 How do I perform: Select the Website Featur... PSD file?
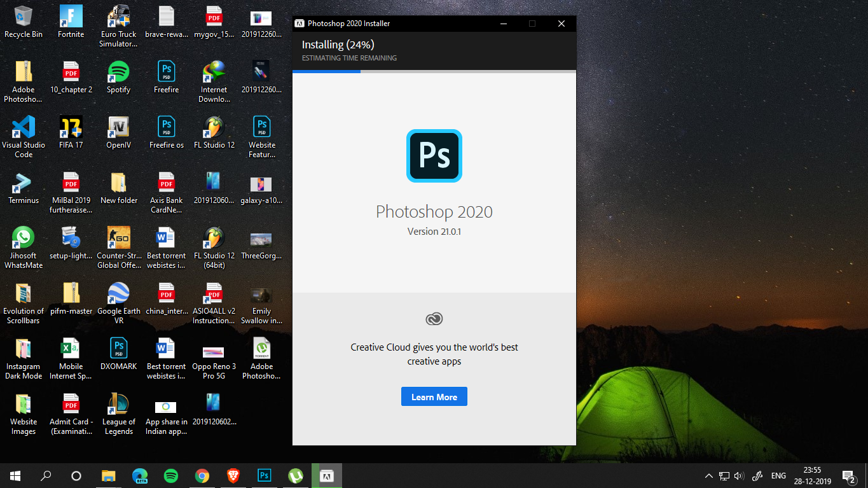tap(261, 137)
